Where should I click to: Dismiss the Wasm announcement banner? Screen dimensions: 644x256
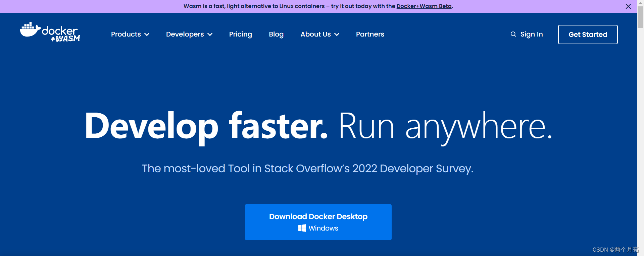click(628, 6)
